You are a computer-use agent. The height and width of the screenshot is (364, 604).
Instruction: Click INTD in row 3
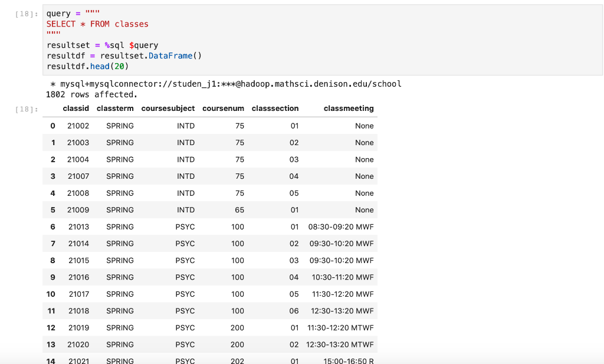186,176
